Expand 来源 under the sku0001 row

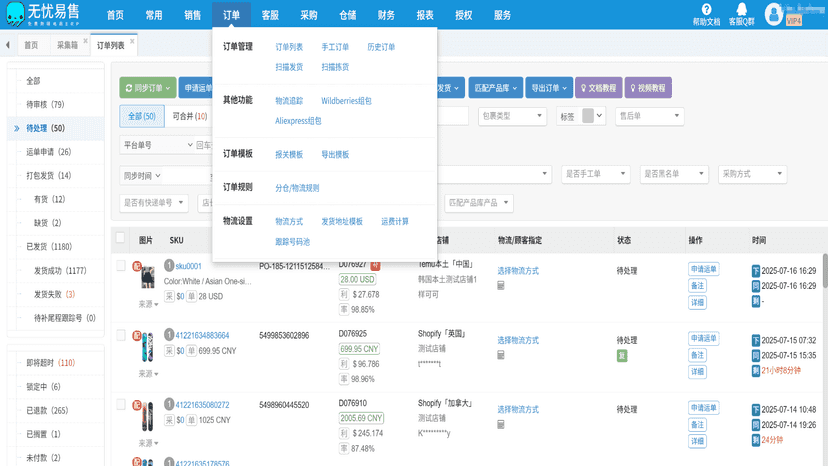tap(148, 304)
